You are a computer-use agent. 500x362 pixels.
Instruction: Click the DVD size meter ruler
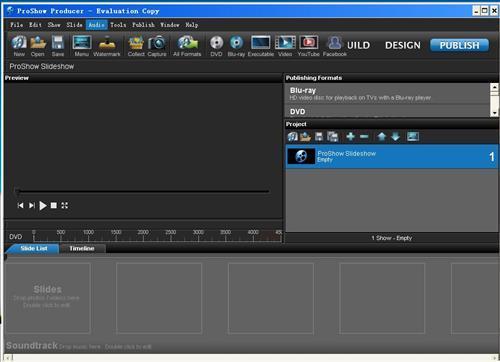(157, 236)
